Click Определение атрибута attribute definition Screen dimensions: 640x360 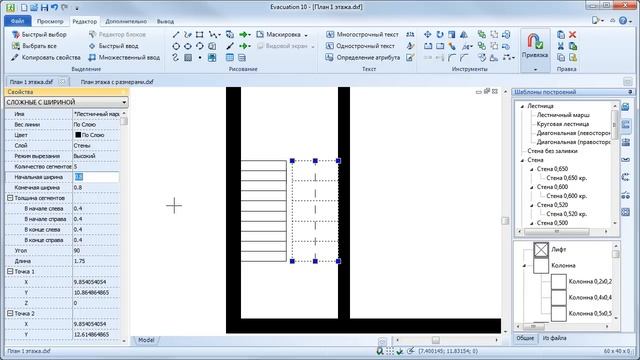click(362, 58)
